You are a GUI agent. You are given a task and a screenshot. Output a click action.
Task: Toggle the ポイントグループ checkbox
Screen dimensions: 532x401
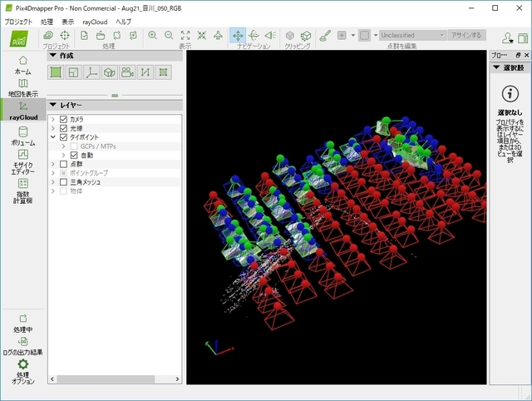(63, 173)
